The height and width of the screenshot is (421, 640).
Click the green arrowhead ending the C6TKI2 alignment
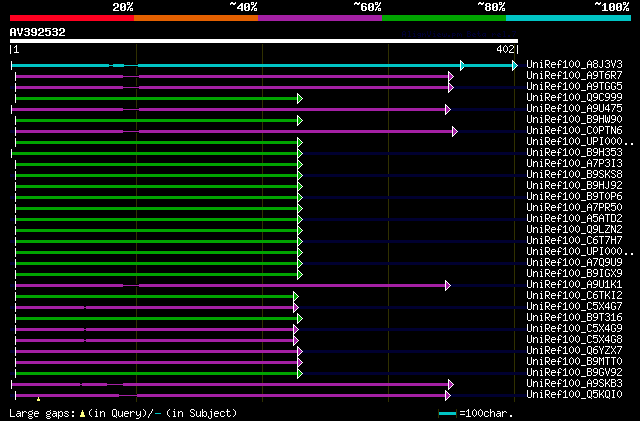[296, 296]
